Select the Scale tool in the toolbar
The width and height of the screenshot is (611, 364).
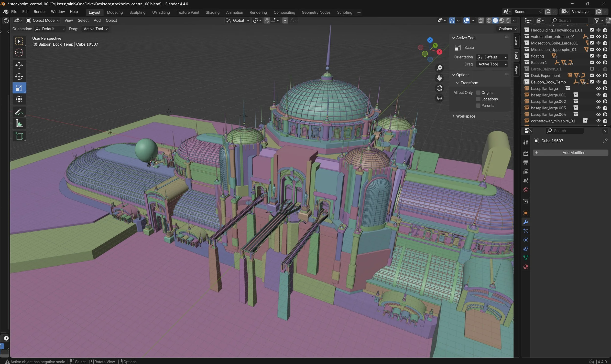[19, 88]
